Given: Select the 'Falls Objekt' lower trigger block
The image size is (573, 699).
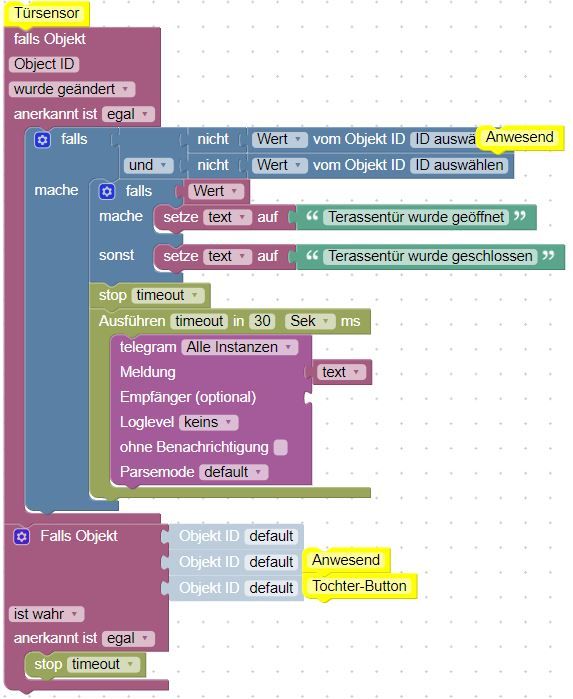Looking at the screenshot, I should tap(79, 536).
